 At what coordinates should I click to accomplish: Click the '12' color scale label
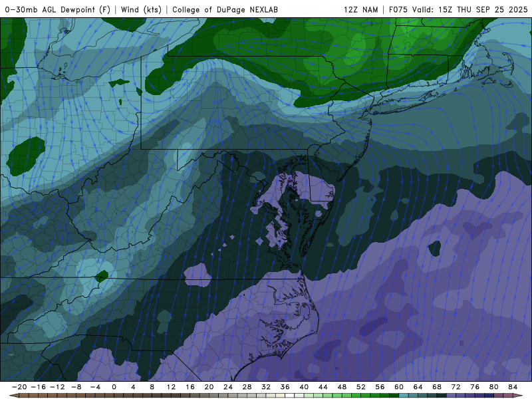(171, 387)
